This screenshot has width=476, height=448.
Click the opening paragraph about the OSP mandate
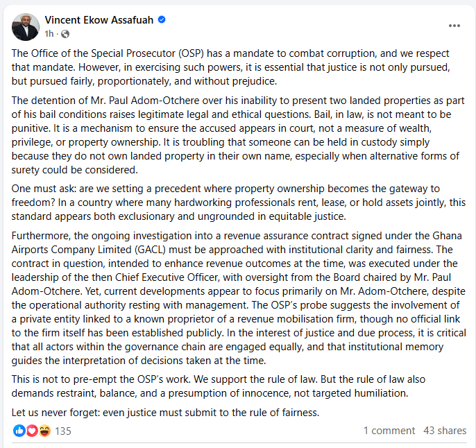230,67
